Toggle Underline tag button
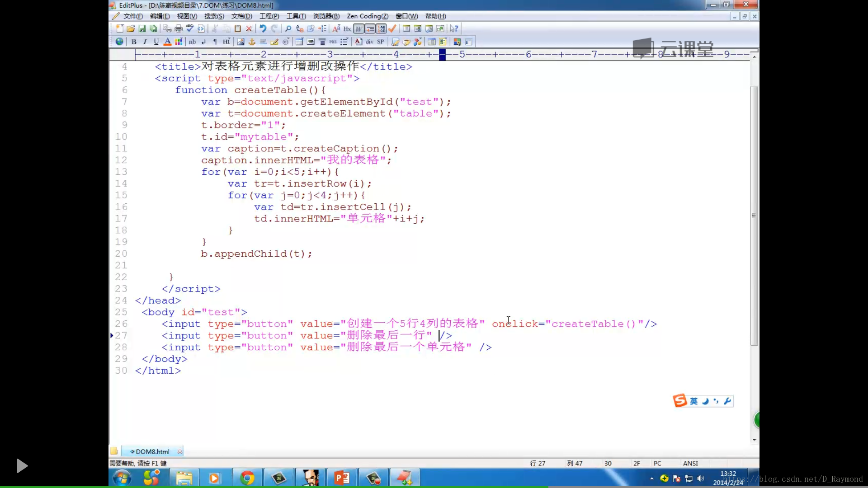This screenshot has height=488, width=868. pyautogui.click(x=156, y=42)
